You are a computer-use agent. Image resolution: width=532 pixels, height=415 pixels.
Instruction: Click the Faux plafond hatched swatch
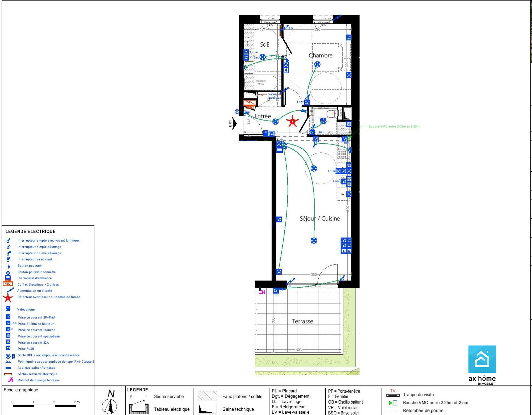(x=207, y=396)
